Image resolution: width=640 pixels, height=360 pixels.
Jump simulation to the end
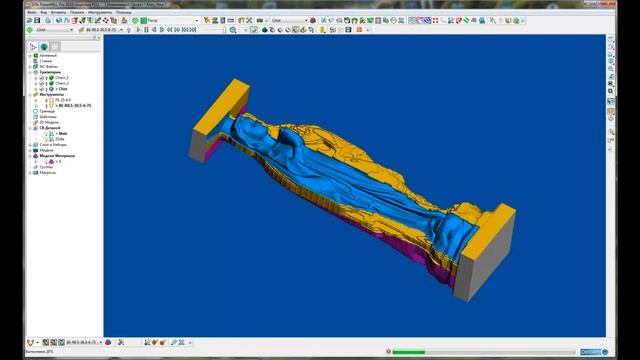click(x=193, y=30)
